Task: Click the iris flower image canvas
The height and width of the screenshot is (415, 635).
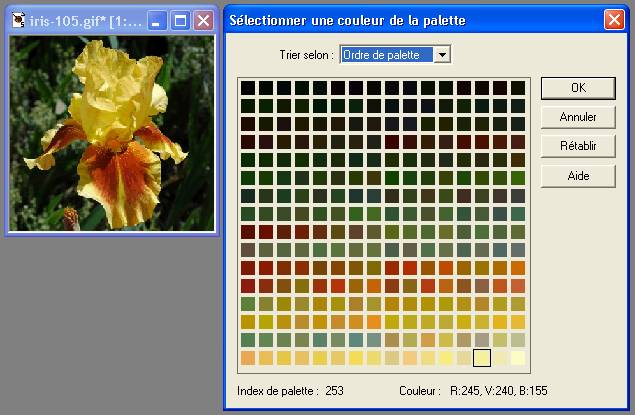Action: click(112, 133)
